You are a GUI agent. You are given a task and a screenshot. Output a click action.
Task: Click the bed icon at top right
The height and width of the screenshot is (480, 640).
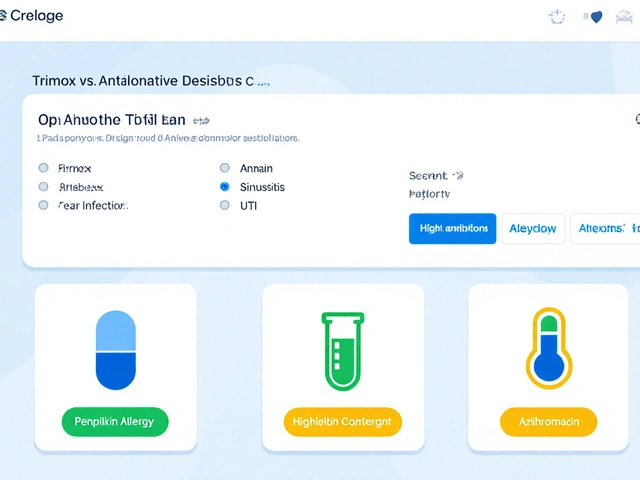click(629, 17)
